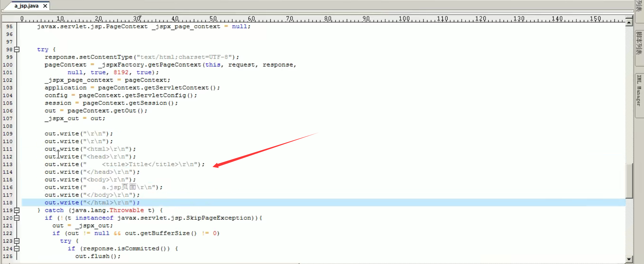Click the <body> write statement on line 115
644x264 pixels.
[x=90, y=180]
